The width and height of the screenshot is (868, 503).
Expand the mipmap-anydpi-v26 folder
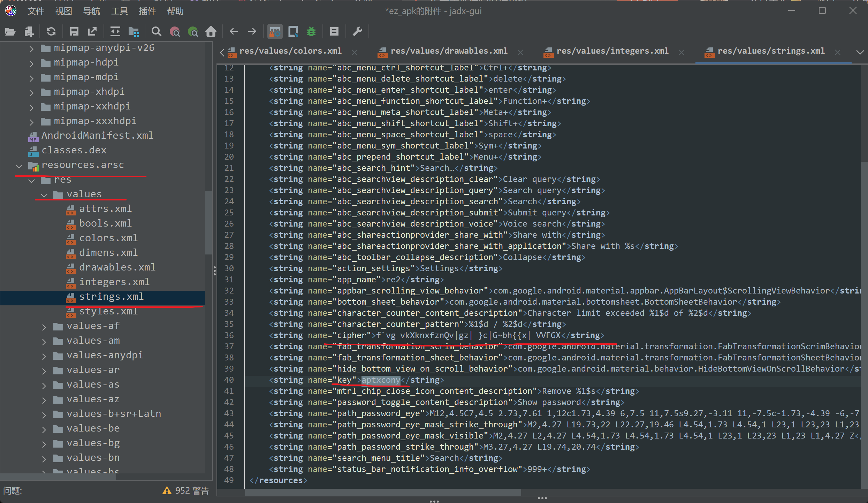[x=32, y=48]
